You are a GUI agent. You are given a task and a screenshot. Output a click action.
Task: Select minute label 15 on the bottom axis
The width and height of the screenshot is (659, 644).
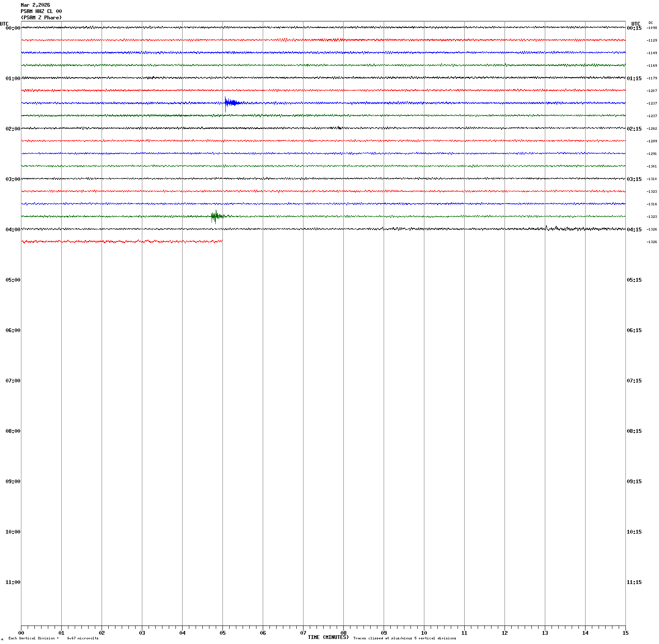point(625,633)
